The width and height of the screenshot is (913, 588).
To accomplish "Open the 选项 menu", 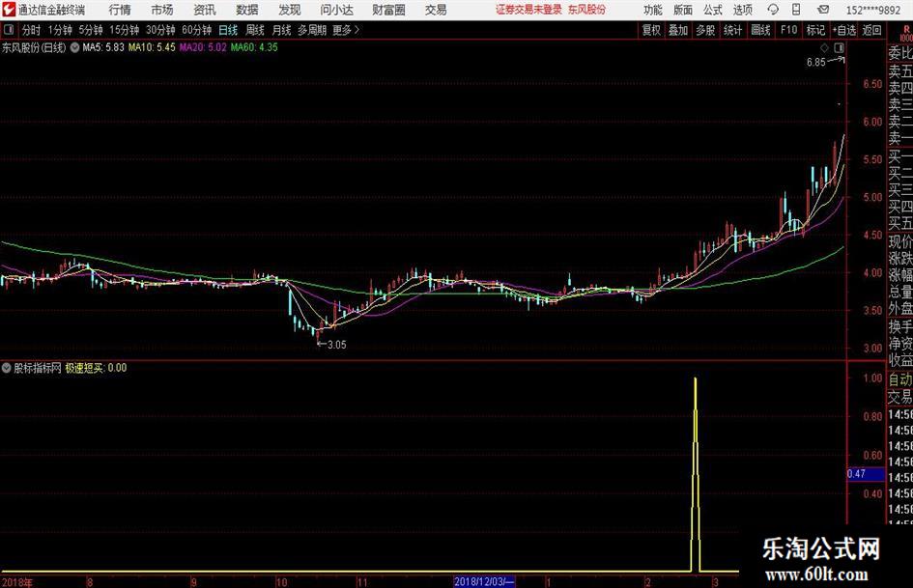I will [743, 10].
